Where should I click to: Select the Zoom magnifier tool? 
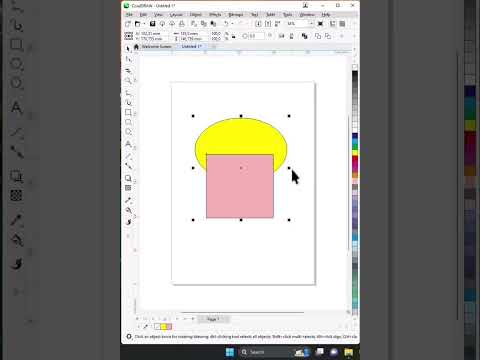click(x=128, y=81)
